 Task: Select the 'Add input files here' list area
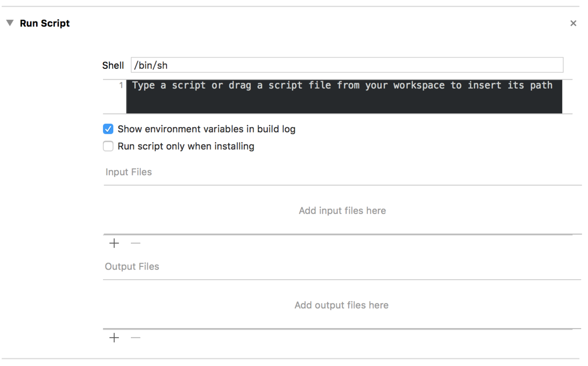point(342,210)
